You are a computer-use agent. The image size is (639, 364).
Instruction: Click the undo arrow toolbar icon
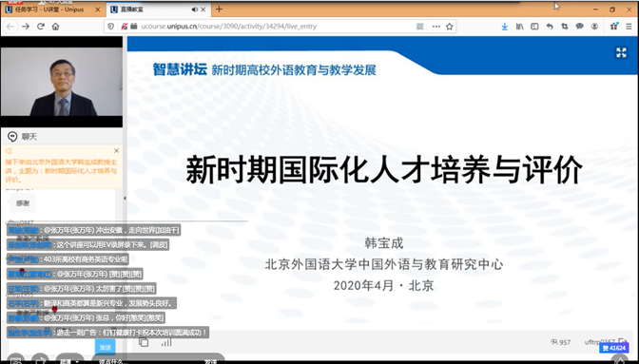tap(550, 27)
